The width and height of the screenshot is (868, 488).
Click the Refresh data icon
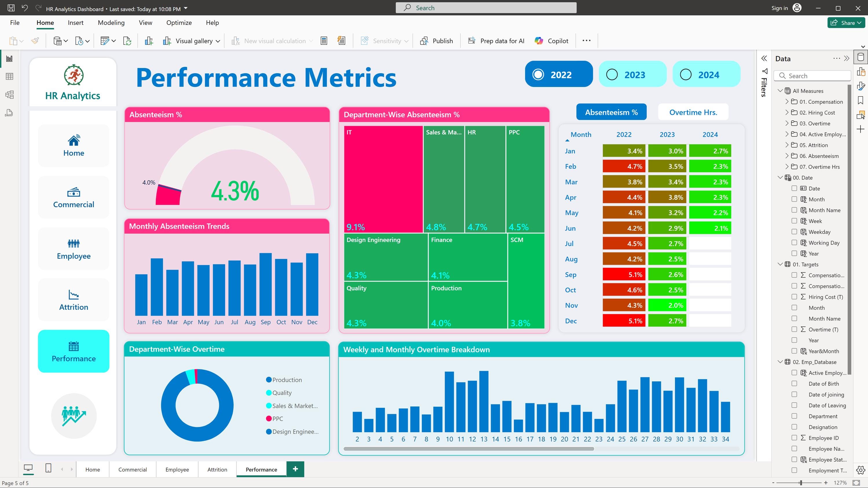(127, 41)
